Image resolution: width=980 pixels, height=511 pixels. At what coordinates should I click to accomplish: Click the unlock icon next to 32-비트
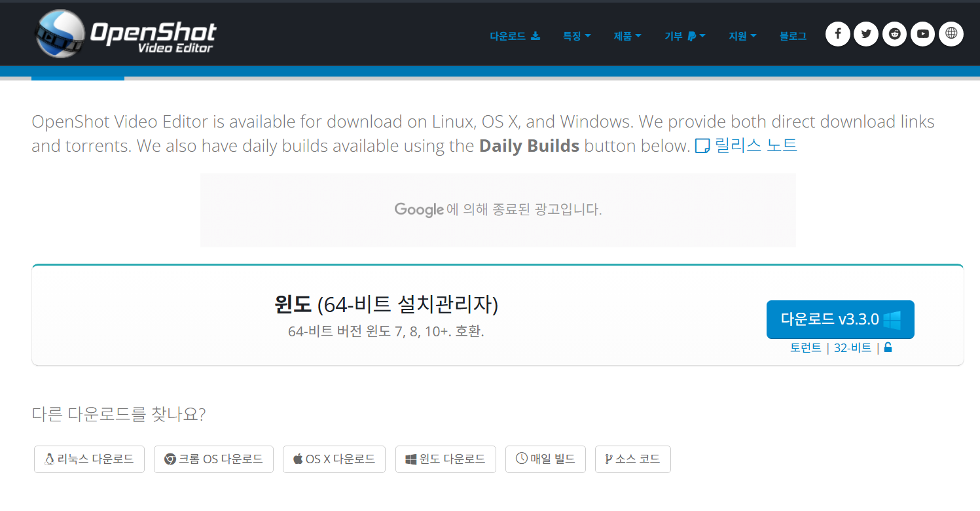point(888,347)
